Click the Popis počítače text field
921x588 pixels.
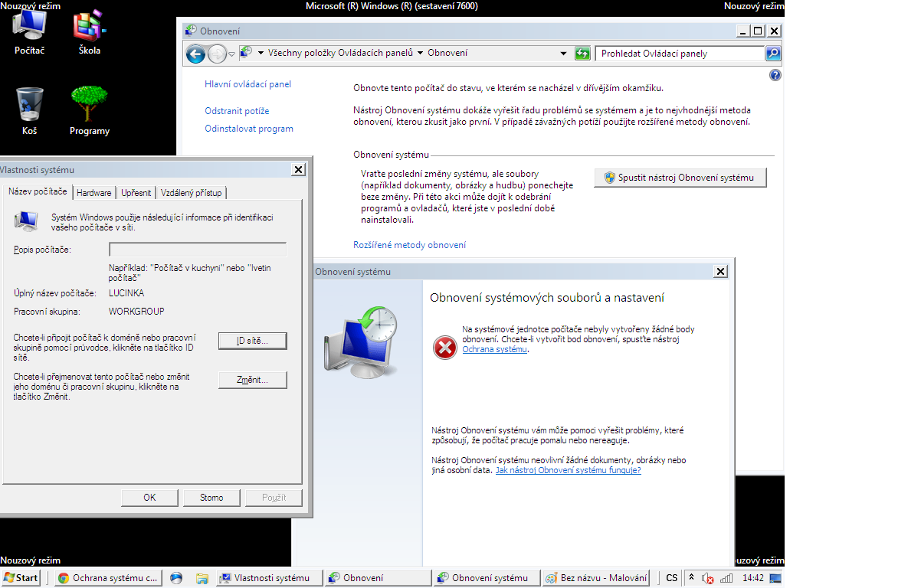tap(198, 250)
